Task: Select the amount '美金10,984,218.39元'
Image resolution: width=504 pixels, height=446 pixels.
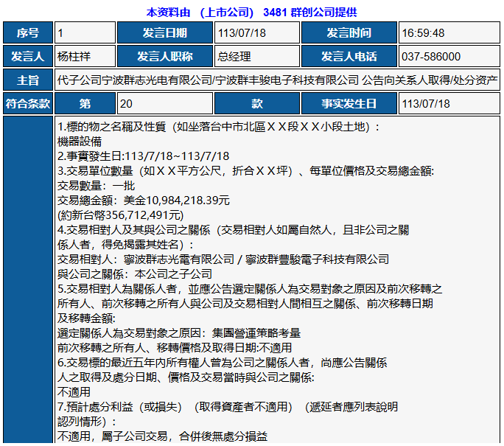Action: 176,201
